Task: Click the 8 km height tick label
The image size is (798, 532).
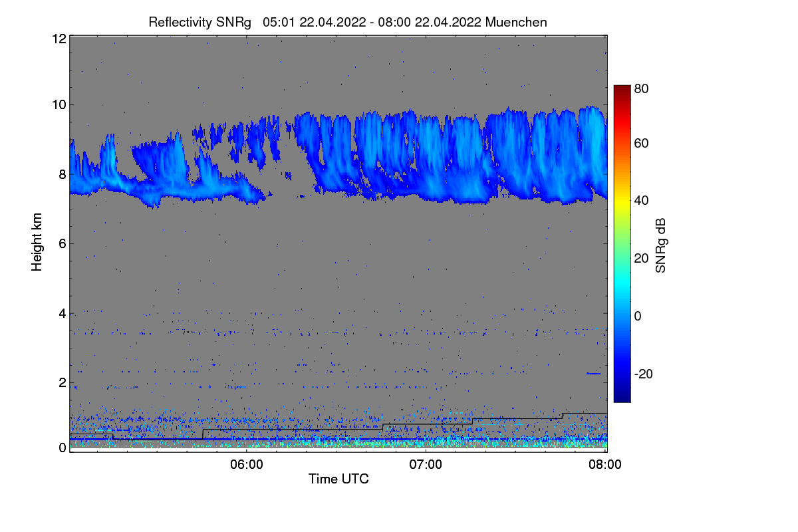Action: [x=63, y=174]
